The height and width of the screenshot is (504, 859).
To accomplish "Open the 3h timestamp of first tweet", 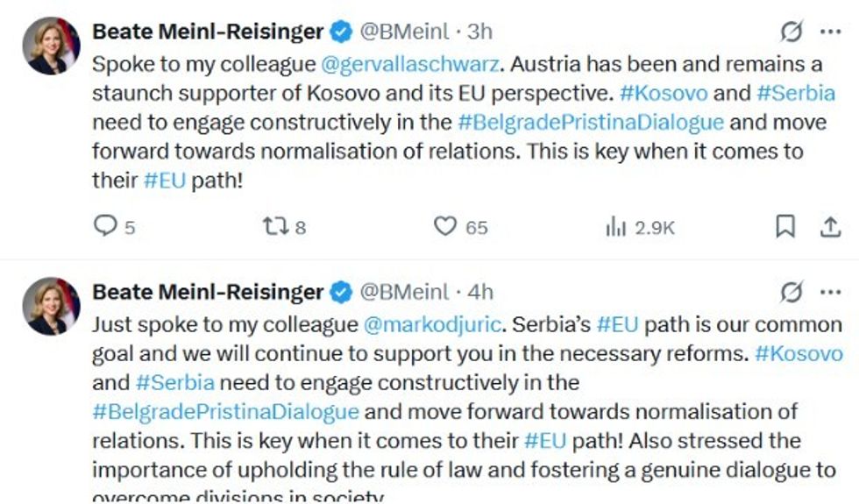I will pos(479,32).
